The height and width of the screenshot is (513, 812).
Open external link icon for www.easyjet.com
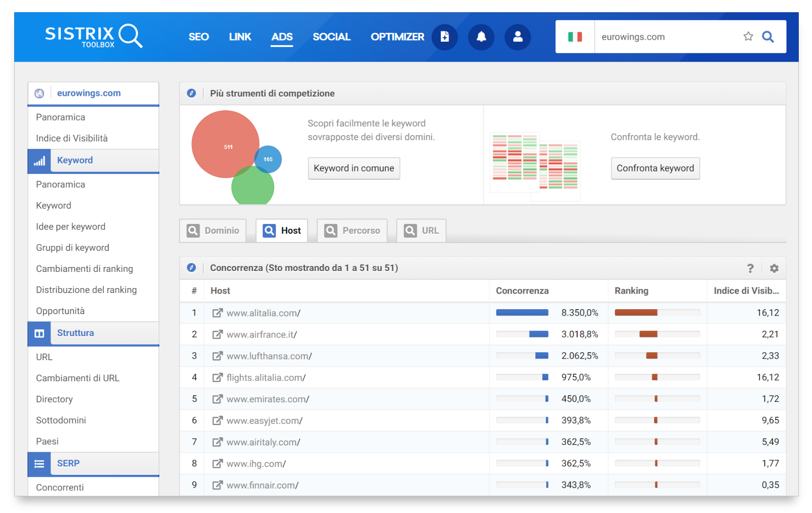click(x=217, y=420)
